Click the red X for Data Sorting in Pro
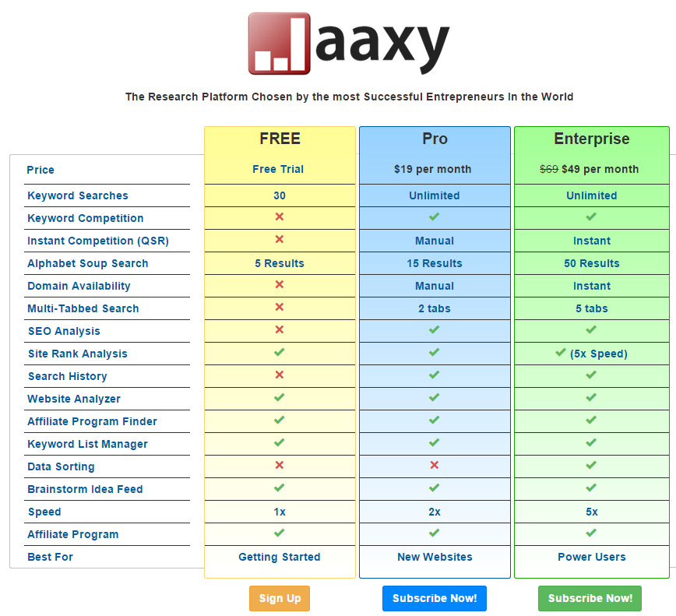The width and height of the screenshot is (676, 616). (434, 465)
